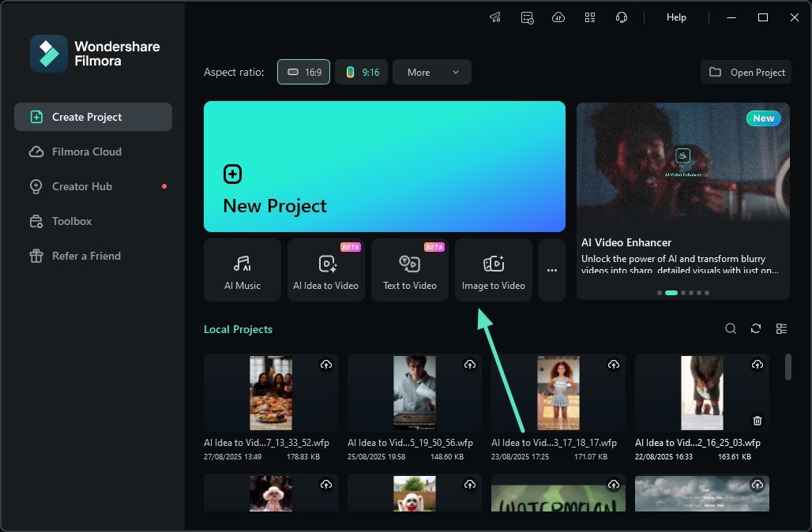This screenshot has height=532, width=812.
Task: Click the AI Video Enhancer title text
Action: (x=626, y=242)
